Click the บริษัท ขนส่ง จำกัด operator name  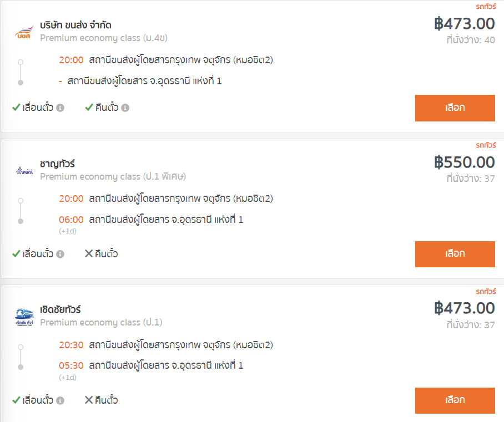(75, 25)
